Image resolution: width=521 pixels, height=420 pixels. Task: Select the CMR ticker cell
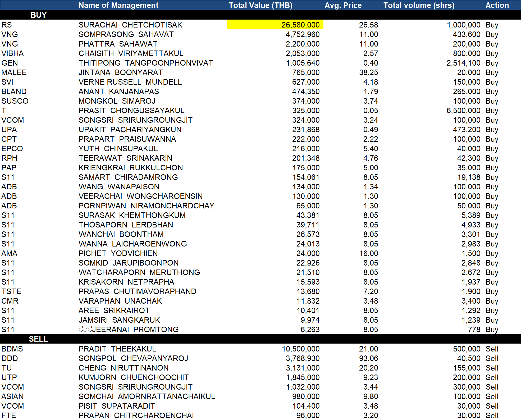click(10, 301)
